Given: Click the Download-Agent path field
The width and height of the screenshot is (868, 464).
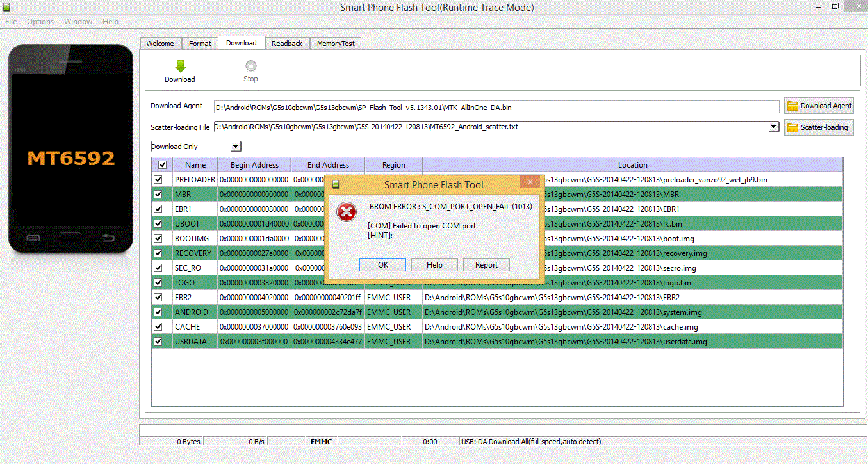Looking at the screenshot, I should (x=496, y=107).
